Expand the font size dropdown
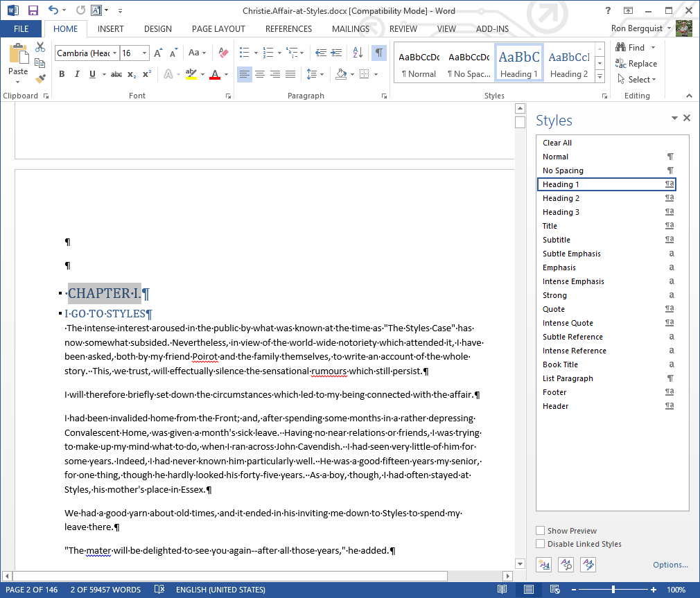This screenshot has height=598, width=700. [x=145, y=53]
